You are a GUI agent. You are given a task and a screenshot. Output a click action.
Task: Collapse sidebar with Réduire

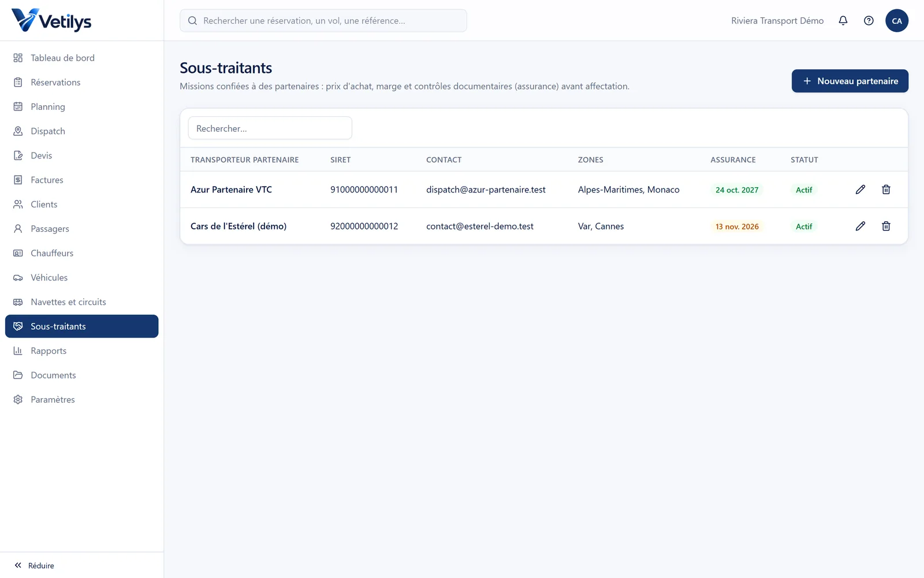35,565
